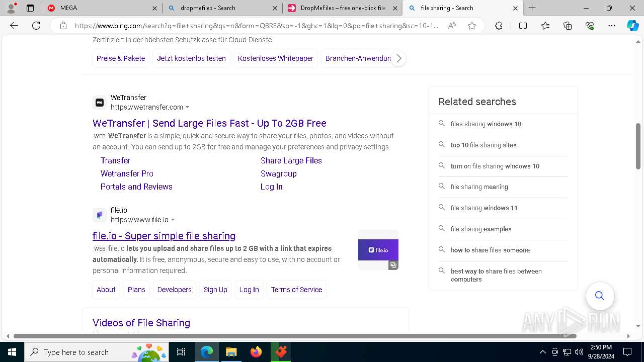Open the Swagroup sitelink

point(279,173)
